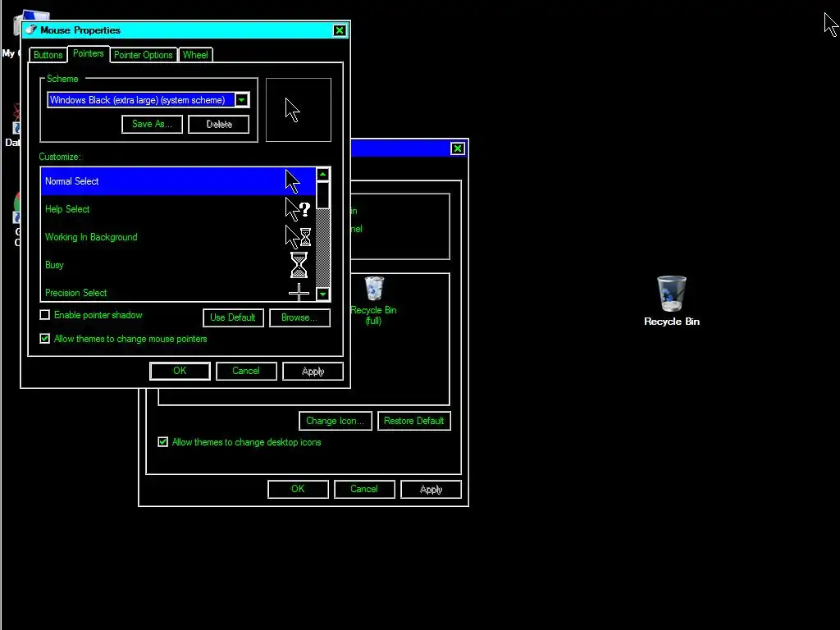Viewport: 840px width, 630px height.
Task: Confirm Mouse Properties with OK
Action: click(180, 371)
